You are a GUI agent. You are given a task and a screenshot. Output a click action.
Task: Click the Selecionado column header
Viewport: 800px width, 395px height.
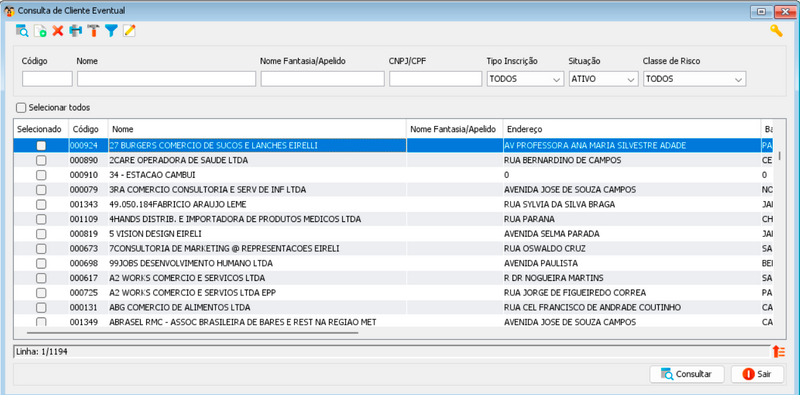(41, 129)
